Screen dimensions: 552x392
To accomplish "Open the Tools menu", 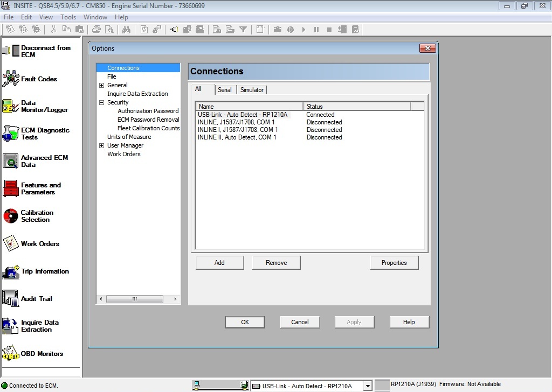I will click(x=68, y=17).
